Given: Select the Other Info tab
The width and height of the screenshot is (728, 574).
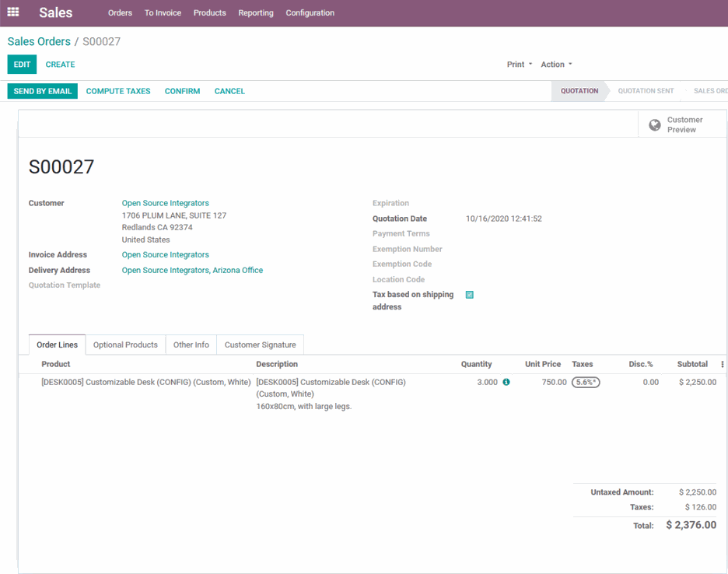Looking at the screenshot, I should click(191, 345).
